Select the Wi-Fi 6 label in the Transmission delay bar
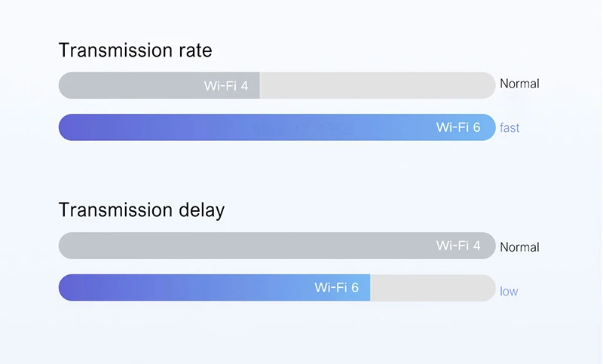Image resolution: width=603 pixels, height=364 pixels. tap(337, 287)
